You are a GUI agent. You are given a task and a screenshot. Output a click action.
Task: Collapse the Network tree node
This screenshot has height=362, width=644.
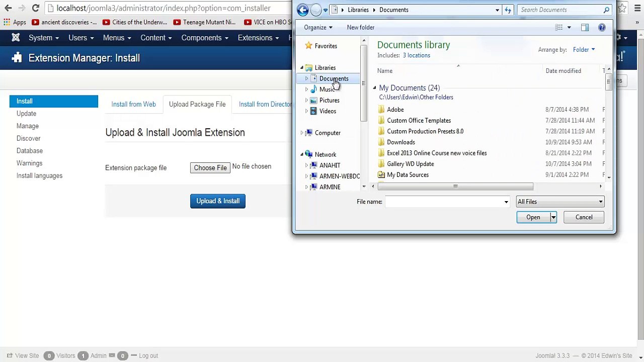[x=302, y=154]
